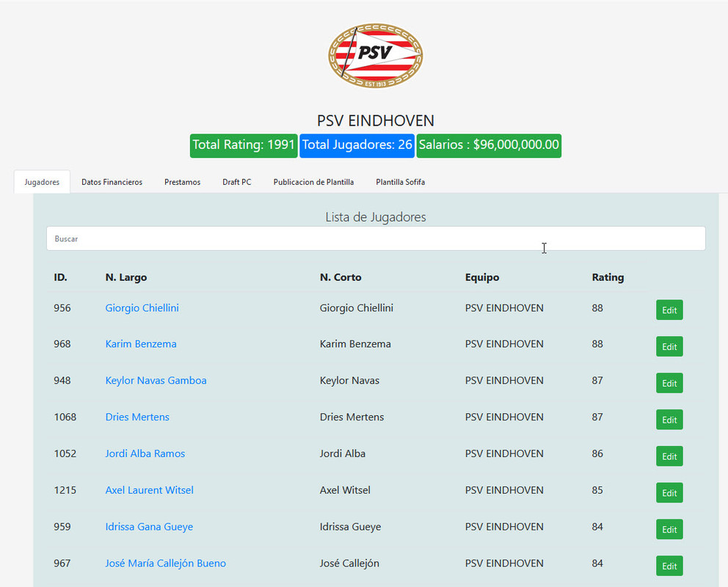Click rating 85 in Axel Witsel row
The width and height of the screenshot is (728, 587).
[x=597, y=490]
